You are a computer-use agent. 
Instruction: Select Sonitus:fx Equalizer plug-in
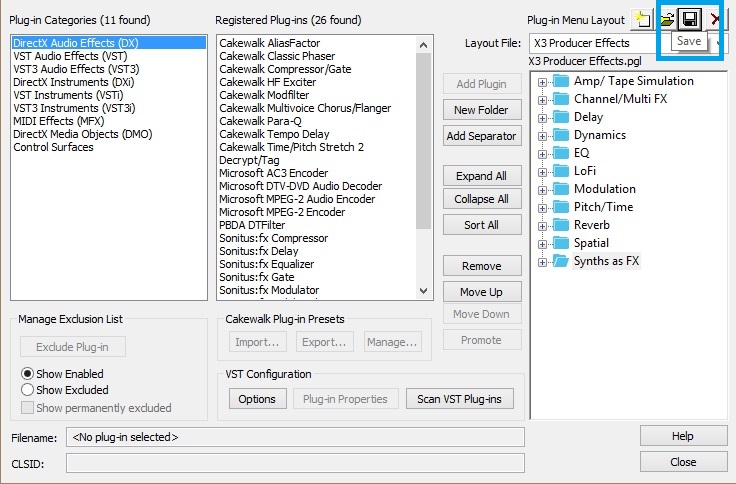coord(267,264)
